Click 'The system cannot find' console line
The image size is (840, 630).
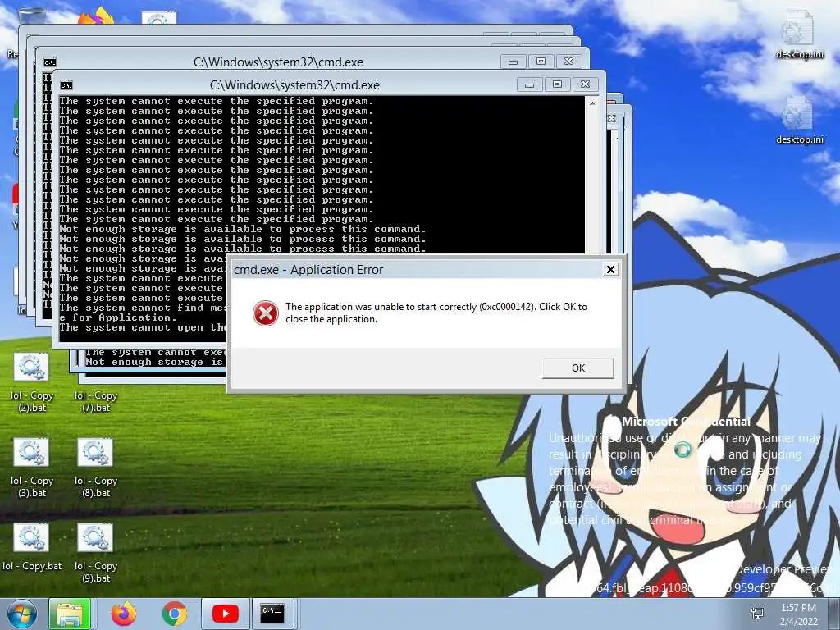click(143, 308)
